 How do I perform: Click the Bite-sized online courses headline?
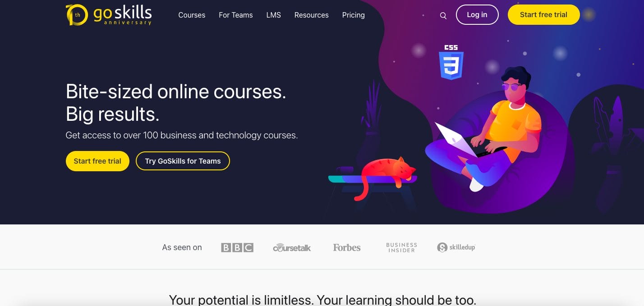[x=176, y=102]
